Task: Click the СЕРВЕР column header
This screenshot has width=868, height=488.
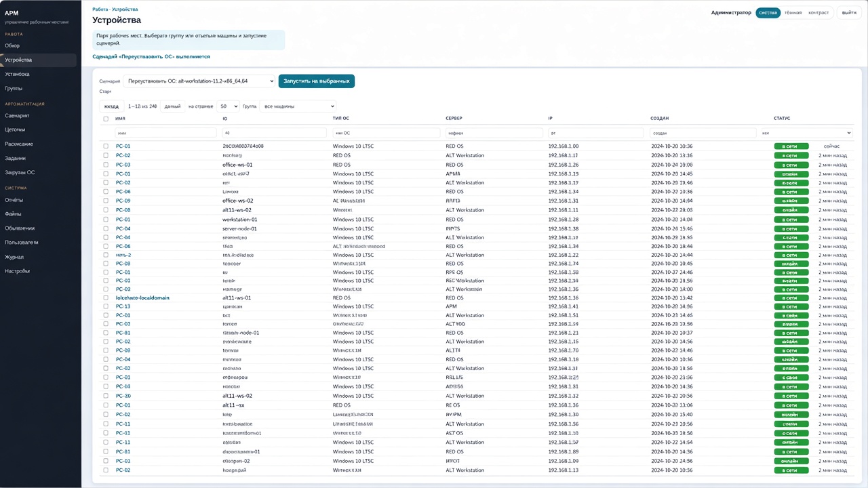Action: [454, 119]
